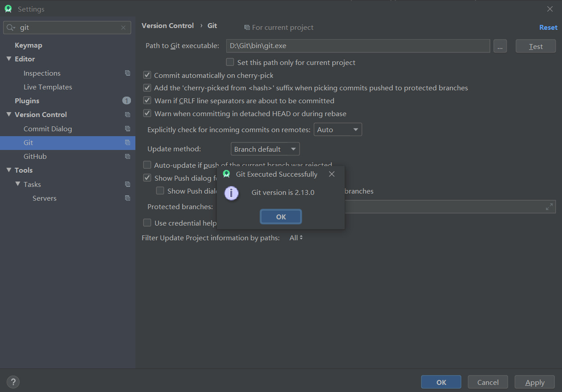Click the settings search field
Image resolution: width=562 pixels, height=392 pixels.
coord(67,28)
